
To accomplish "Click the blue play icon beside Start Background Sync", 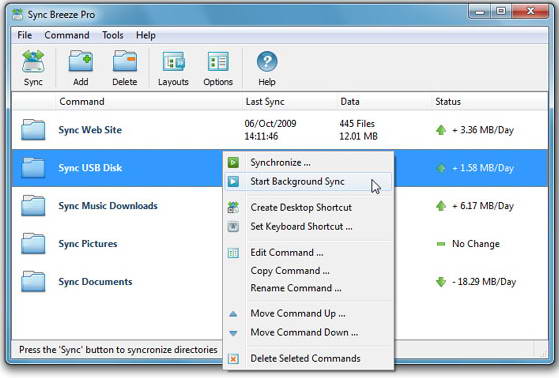I will coord(233,182).
